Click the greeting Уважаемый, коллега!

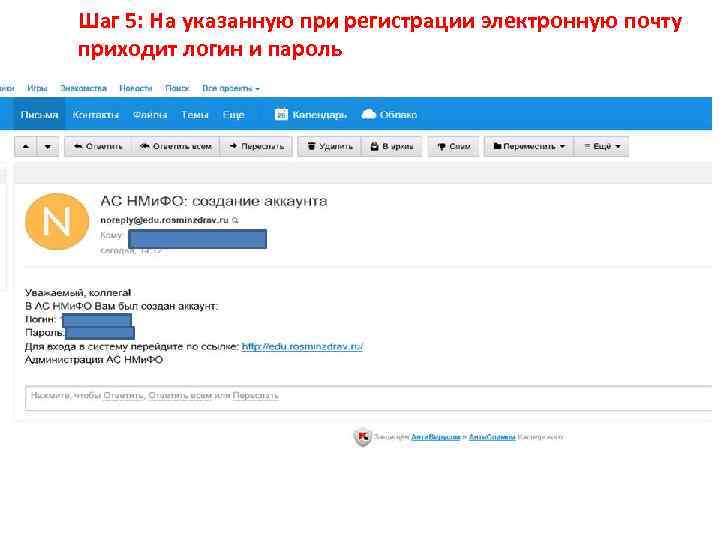(78, 292)
